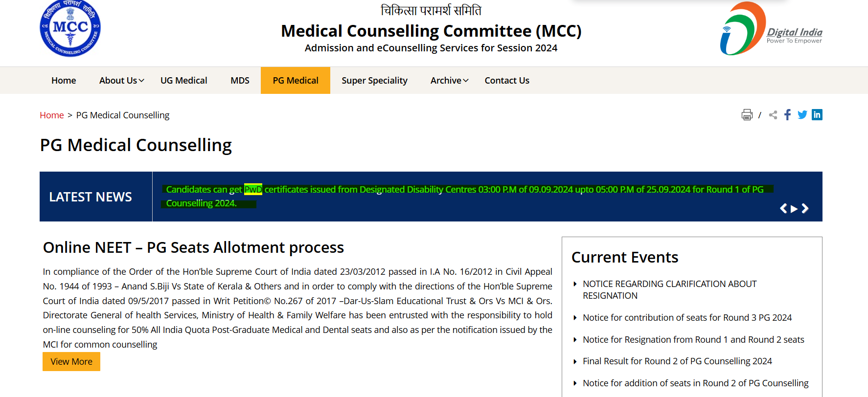Share page on LinkedIn
Image resolution: width=868 pixels, height=397 pixels.
coord(817,115)
